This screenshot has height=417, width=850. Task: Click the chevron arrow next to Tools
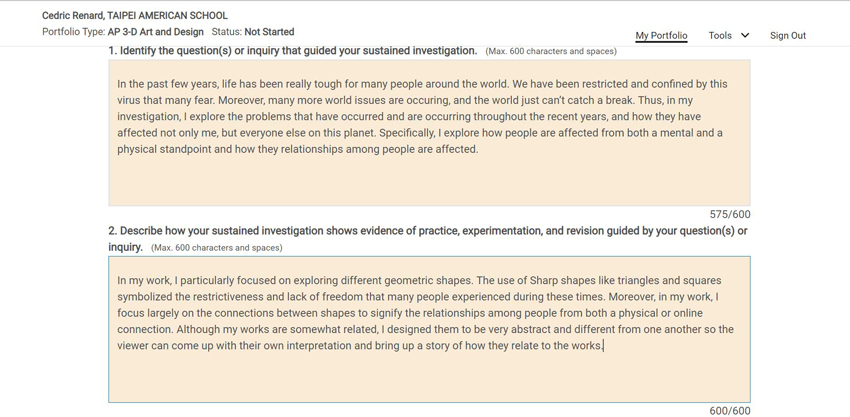pos(745,35)
